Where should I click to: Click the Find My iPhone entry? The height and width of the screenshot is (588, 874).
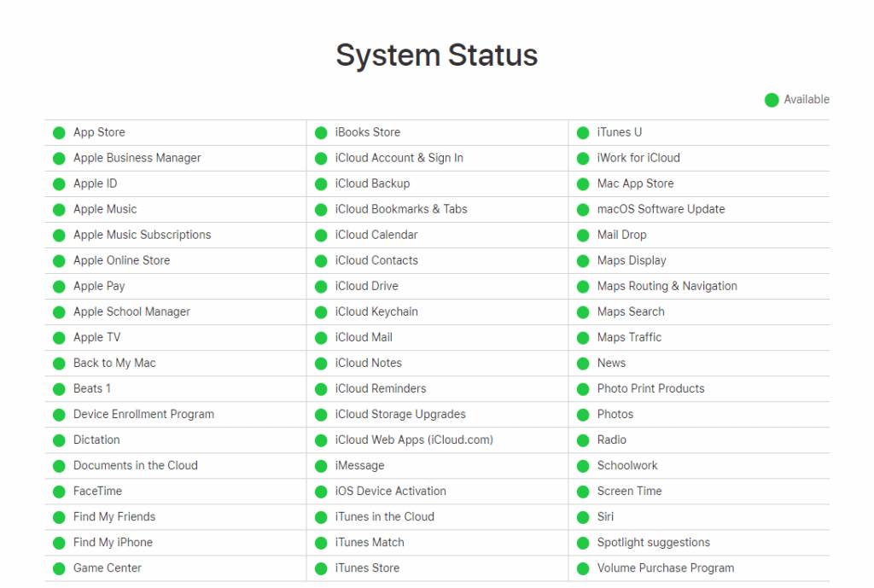tap(113, 542)
